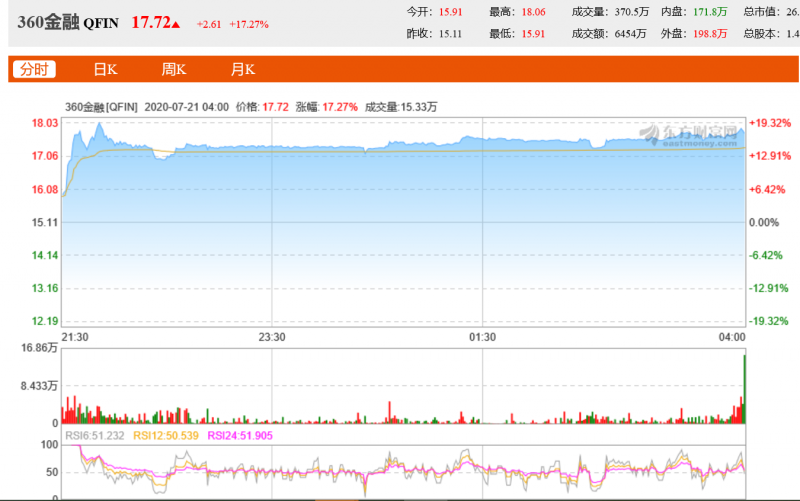This screenshot has width=800, height=501.
Task: Click the 13.16 price axis label
Action: coord(45,288)
